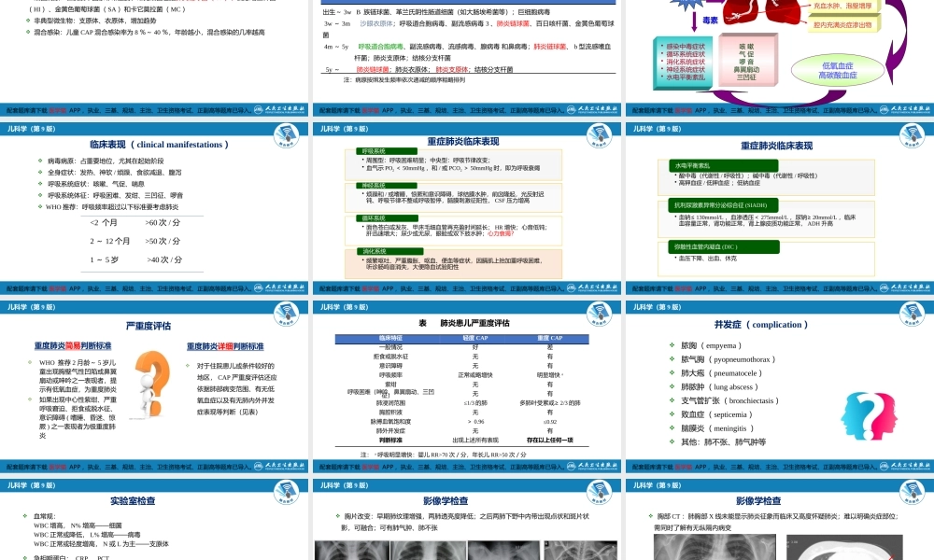Select the 轻度 CAP table column header
The height and width of the screenshot is (560, 934).
coord(475,337)
